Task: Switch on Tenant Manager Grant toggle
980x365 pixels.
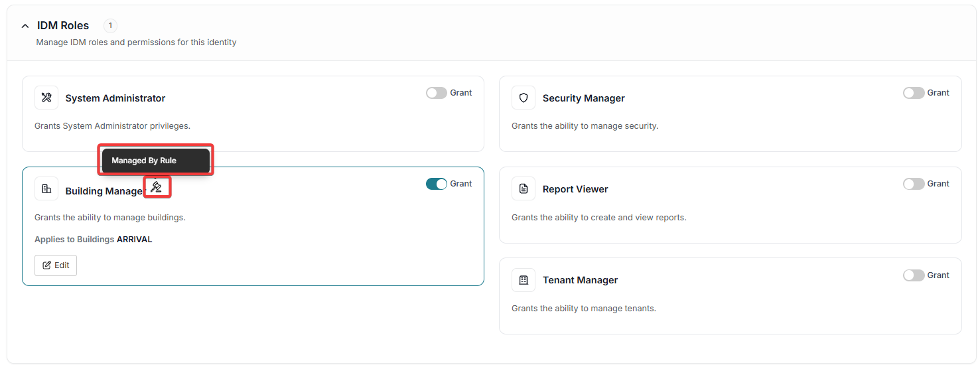Action: 914,275
